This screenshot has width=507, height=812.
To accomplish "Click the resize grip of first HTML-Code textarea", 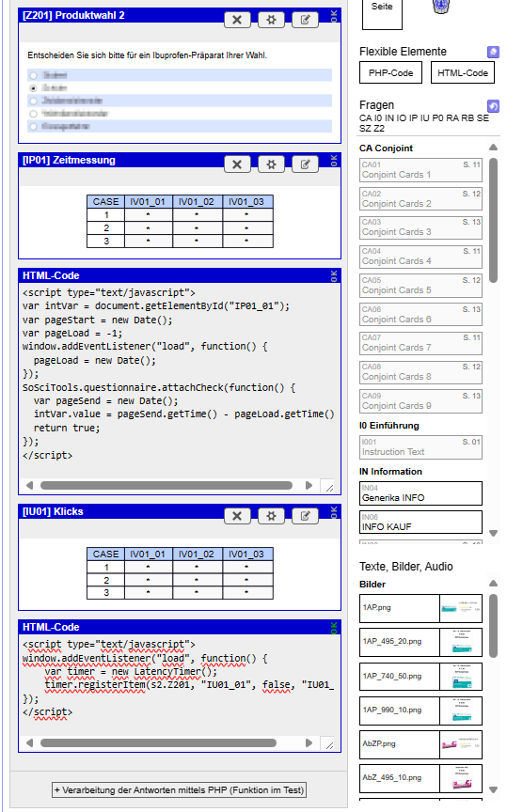I will click(x=329, y=486).
